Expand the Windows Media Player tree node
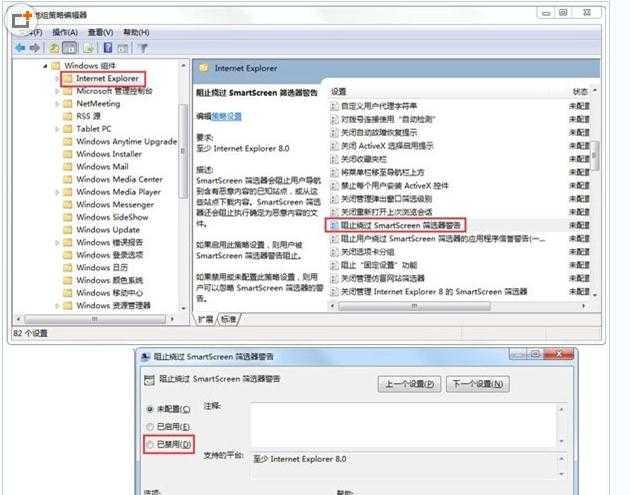This screenshot has height=495, width=630. click(x=57, y=192)
